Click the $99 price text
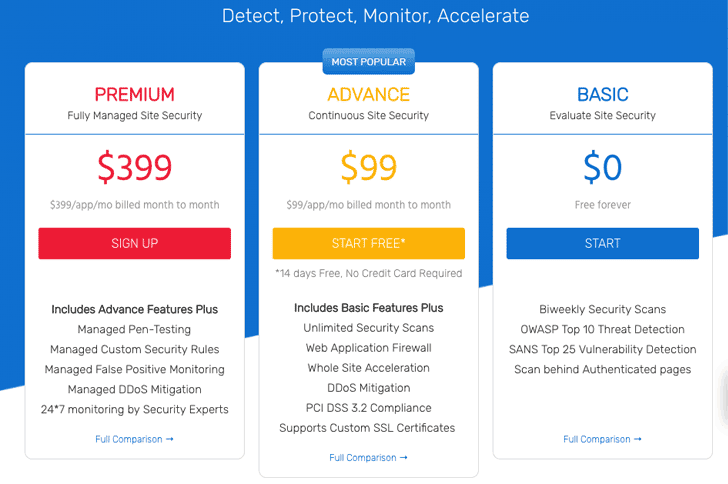The width and height of the screenshot is (728, 484). click(368, 167)
